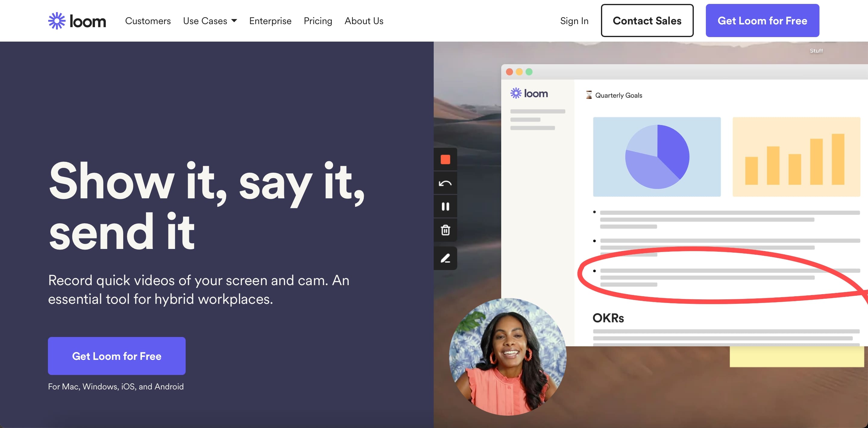The image size is (868, 428).
Task: Click the hourglass icon beside Quarterly Goals
Action: pos(589,95)
